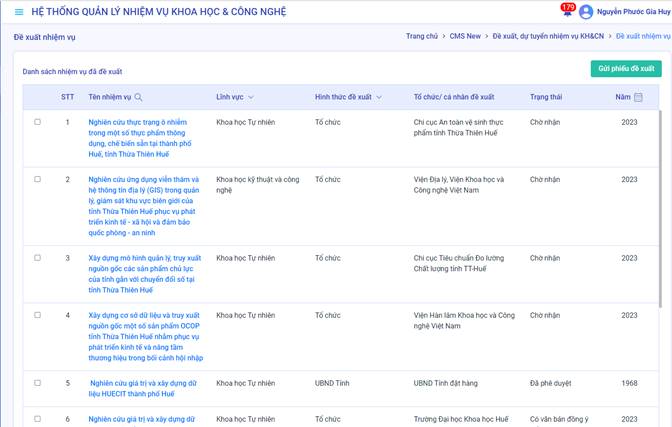Click 'Khoa học kỹ thuật và công nghệ' cell
The height and width of the screenshot is (427, 672).
258,185
